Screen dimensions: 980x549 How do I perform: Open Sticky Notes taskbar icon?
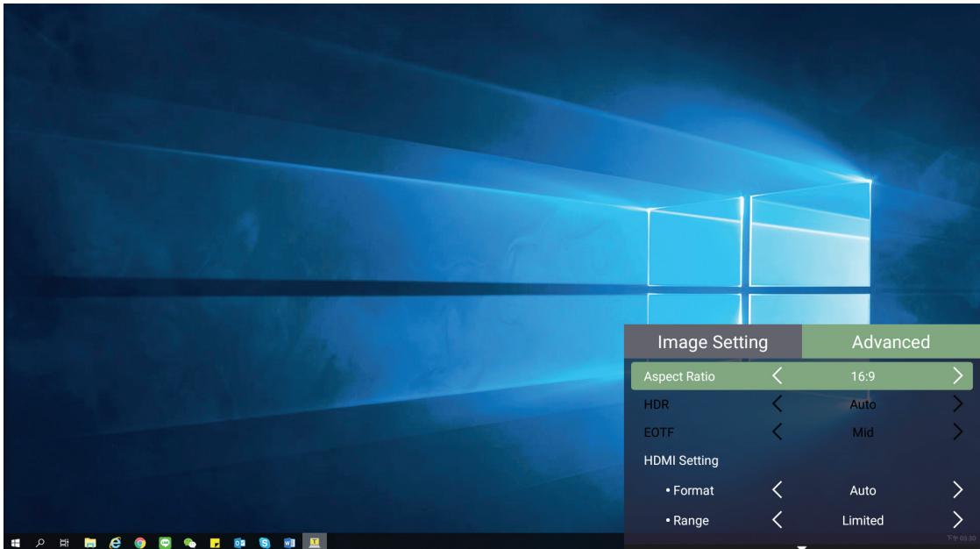coord(215,542)
